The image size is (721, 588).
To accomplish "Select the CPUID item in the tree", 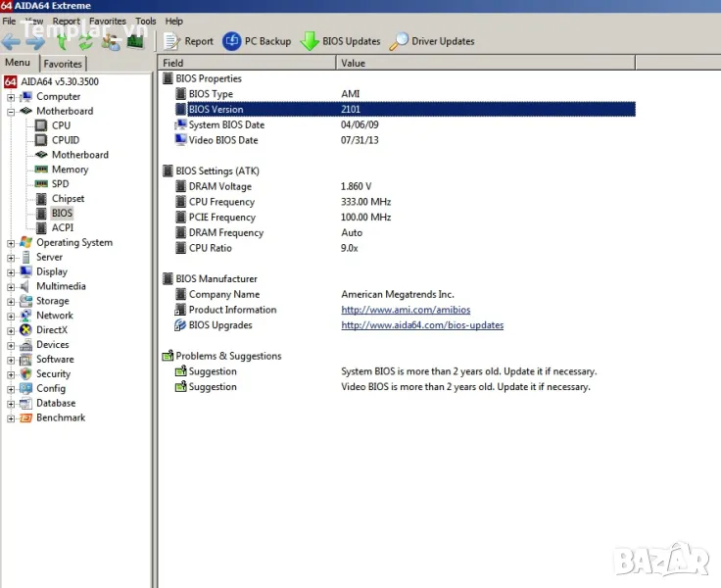I will (65, 140).
